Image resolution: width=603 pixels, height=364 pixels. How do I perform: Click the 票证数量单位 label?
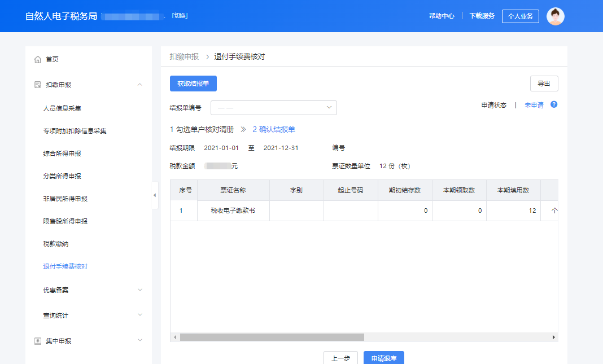[351, 166]
